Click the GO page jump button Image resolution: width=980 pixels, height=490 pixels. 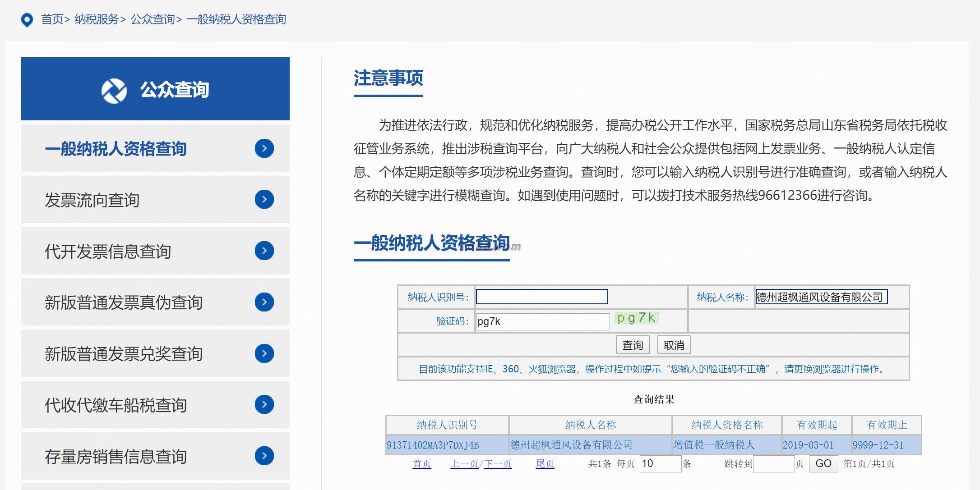point(823,463)
